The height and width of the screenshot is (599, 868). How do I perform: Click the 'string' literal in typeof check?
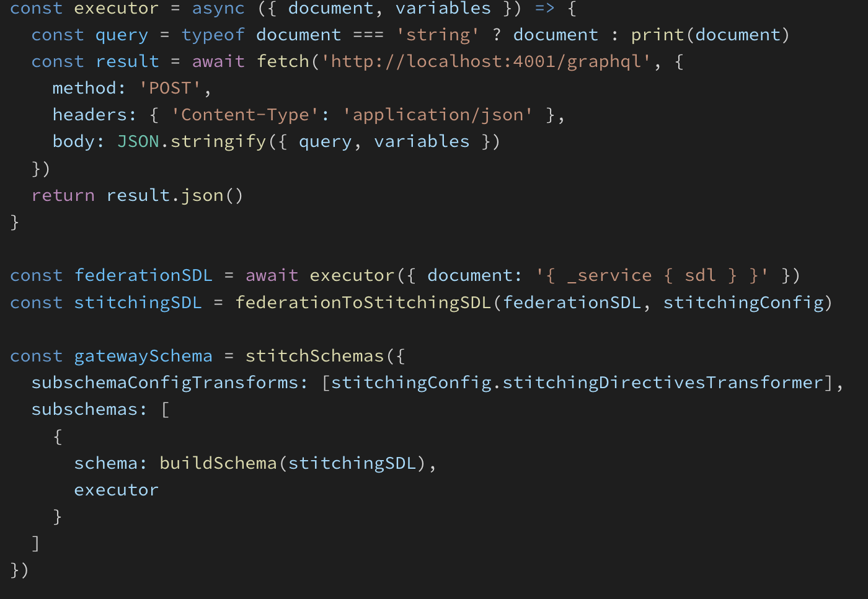tap(437, 35)
